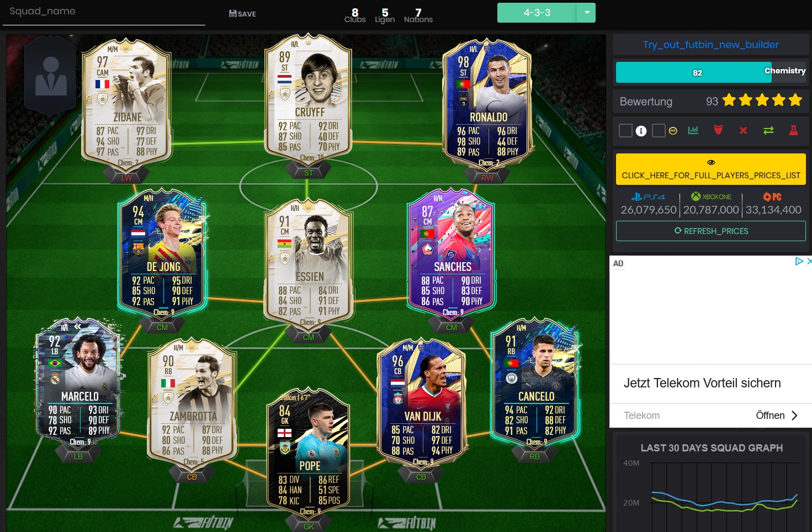Open the squad statistics bar chart icon
Viewport: 812px width, 532px height.
tap(693, 130)
